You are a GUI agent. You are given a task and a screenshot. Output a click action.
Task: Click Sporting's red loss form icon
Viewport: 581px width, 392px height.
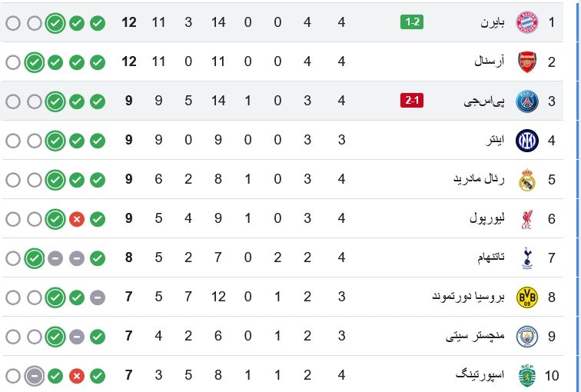[77, 376]
